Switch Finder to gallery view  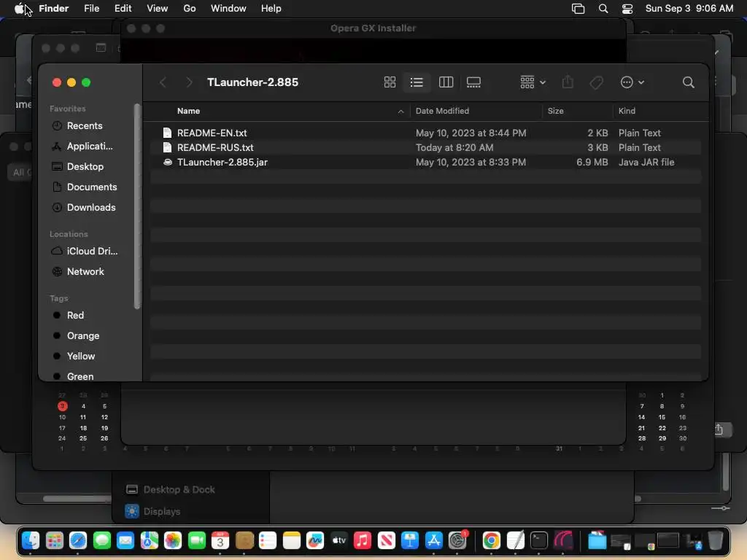(473, 82)
